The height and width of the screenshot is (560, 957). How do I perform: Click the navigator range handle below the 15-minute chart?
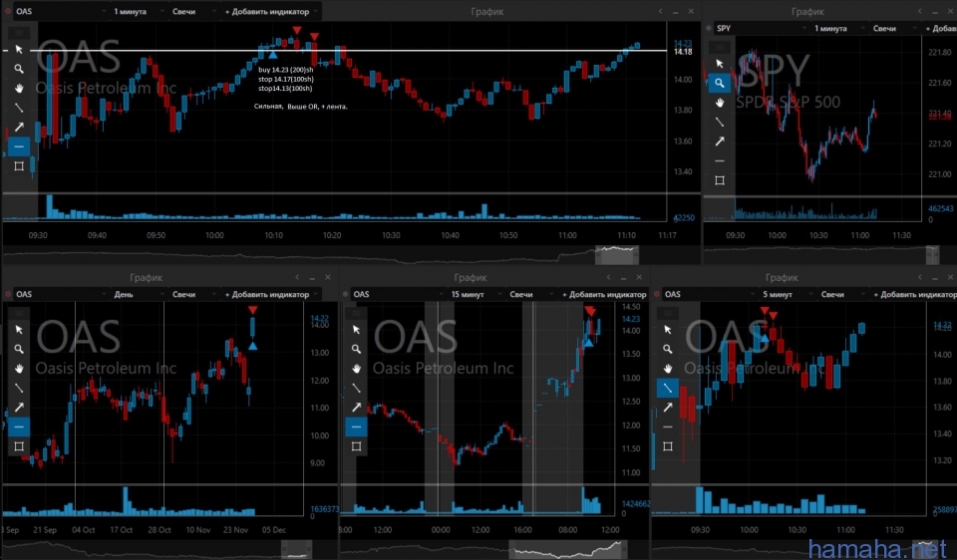tap(567, 549)
